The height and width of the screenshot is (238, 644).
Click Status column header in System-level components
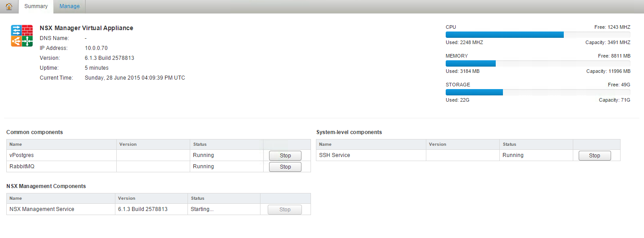tap(509, 144)
